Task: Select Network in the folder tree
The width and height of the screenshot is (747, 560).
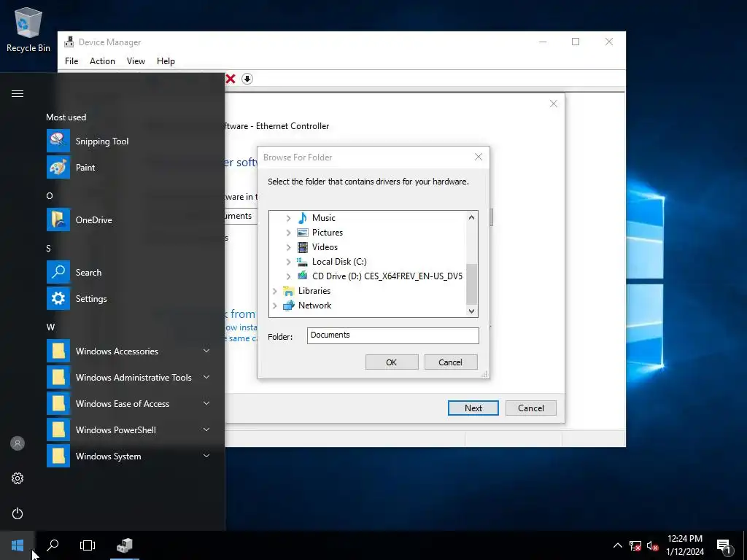Action: (x=314, y=306)
